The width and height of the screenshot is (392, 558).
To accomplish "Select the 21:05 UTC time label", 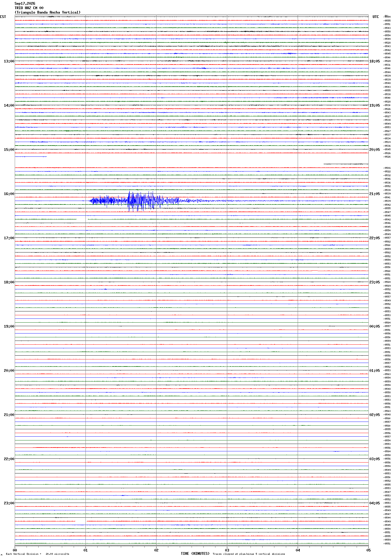I will 375,194.
